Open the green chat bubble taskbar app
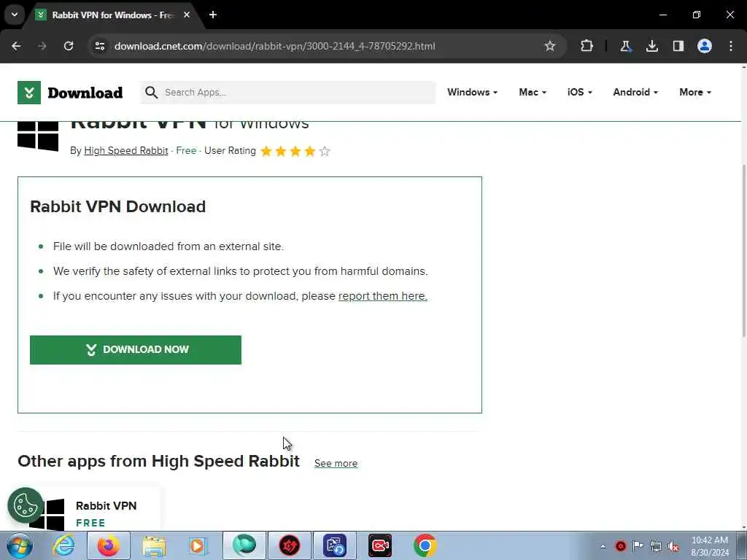The image size is (747, 560). point(244,545)
